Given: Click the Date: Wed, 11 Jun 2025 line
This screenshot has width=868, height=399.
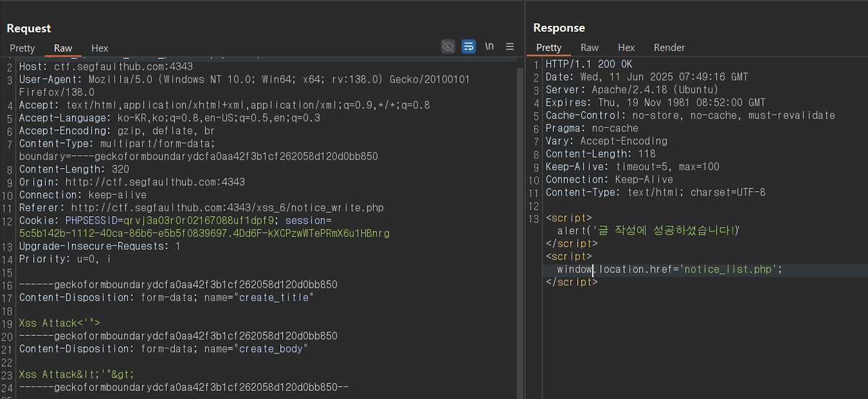Looking at the screenshot, I should pyautogui.click(x=647, y=77).
